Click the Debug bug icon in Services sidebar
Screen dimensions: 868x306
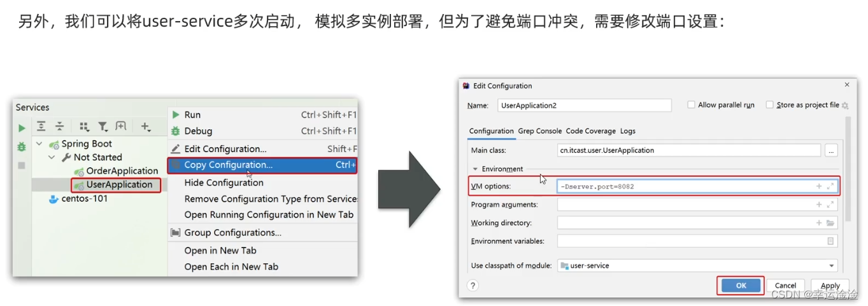[22, 147]
